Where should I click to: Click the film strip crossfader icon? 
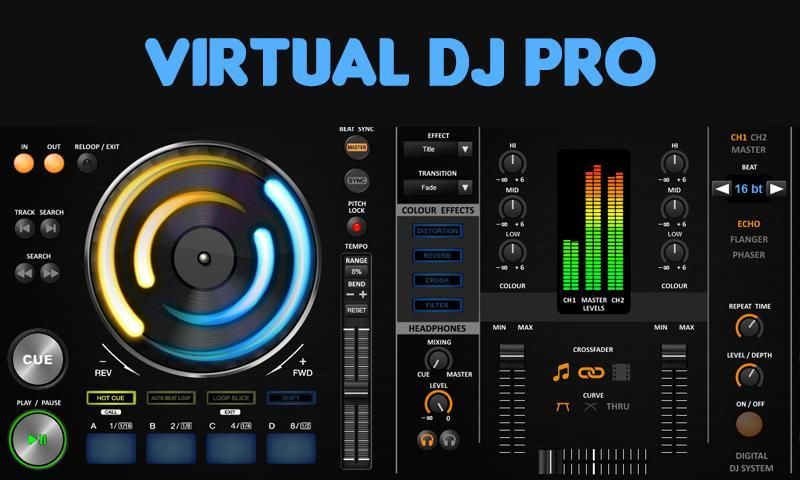[621, 373]
